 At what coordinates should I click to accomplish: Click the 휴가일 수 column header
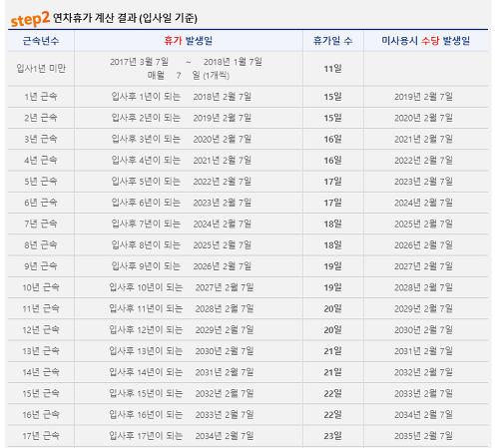(x=333, y=41)
